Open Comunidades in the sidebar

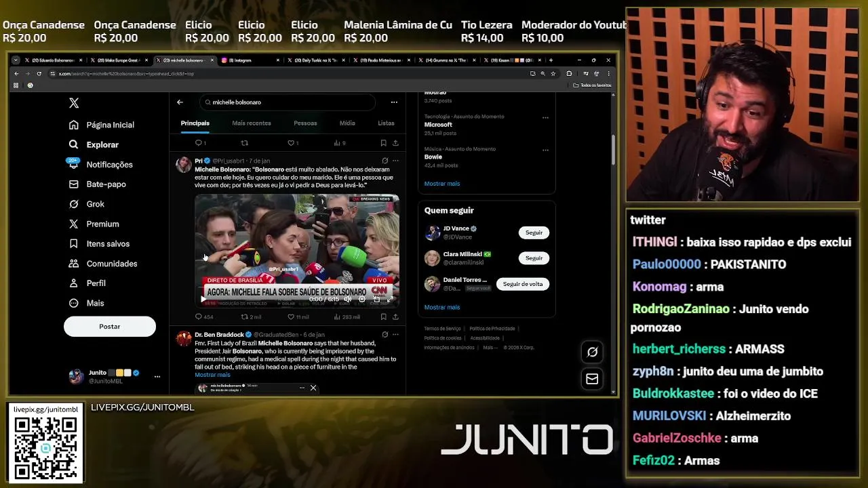pos(103,264)
